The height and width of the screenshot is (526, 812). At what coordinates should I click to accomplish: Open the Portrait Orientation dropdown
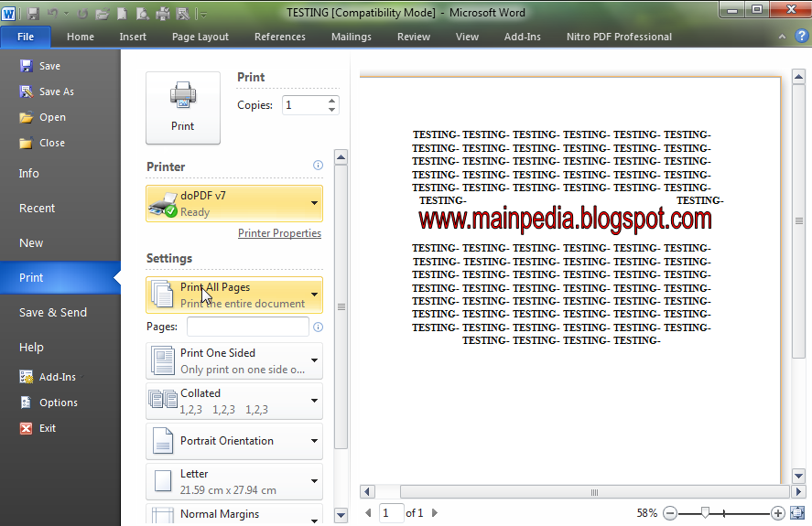pos(234,441)
